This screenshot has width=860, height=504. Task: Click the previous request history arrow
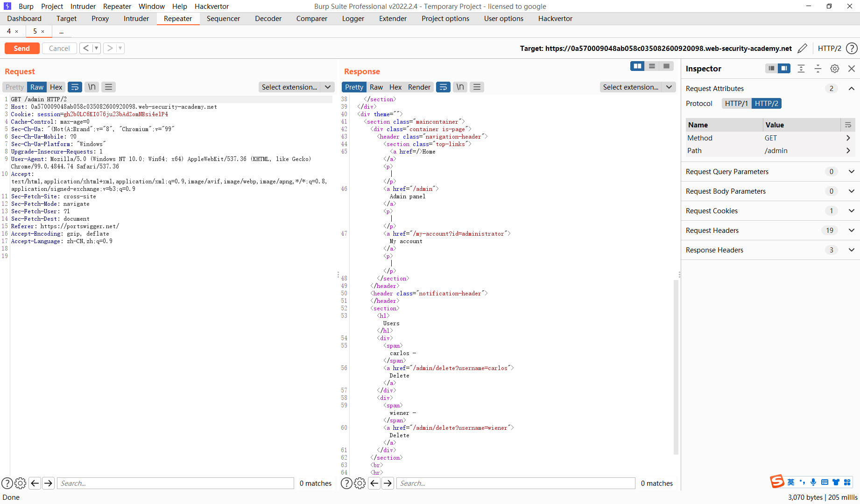click(85, 48)
